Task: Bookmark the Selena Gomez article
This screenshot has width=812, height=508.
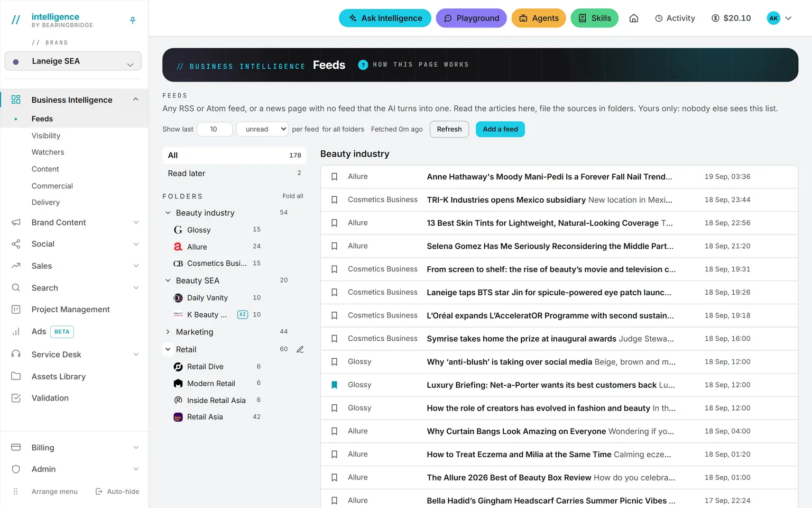Action: coord(334,246)
